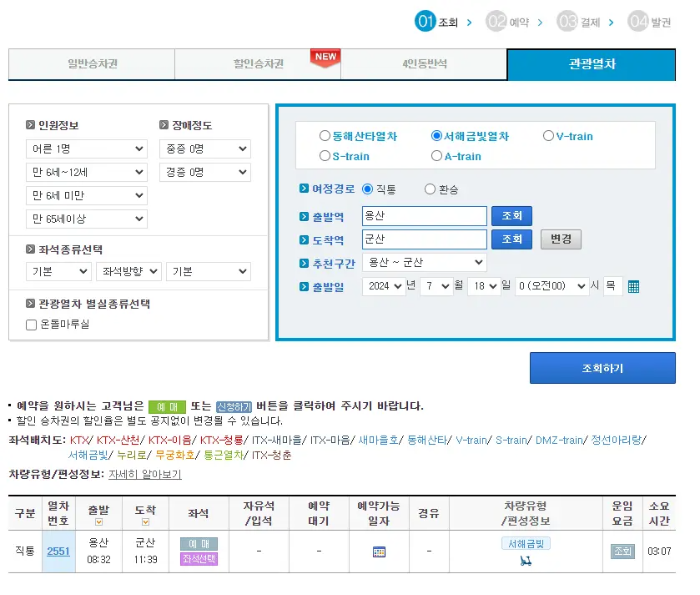The height and width of the screenshot is (595, 700).
Task: Click the weekday field showing 목
Action: (x=612, y=286)
